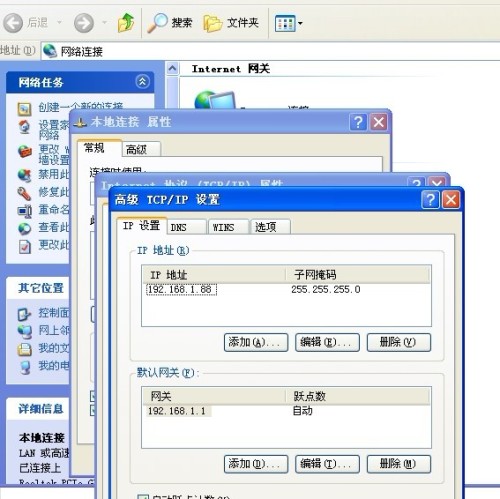This screenshot has height=499, width=500.
Task: Open Back button history dropdown arrow
Action: tap(59, 23)
